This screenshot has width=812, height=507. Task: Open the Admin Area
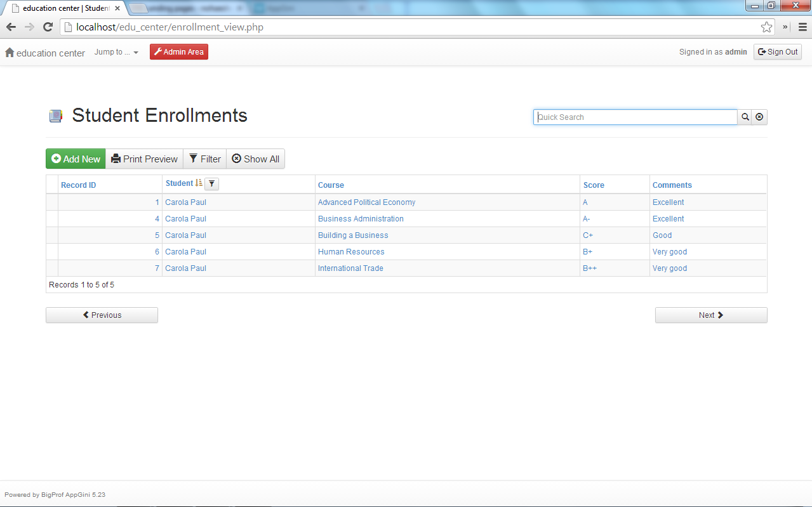pos(179,52)
